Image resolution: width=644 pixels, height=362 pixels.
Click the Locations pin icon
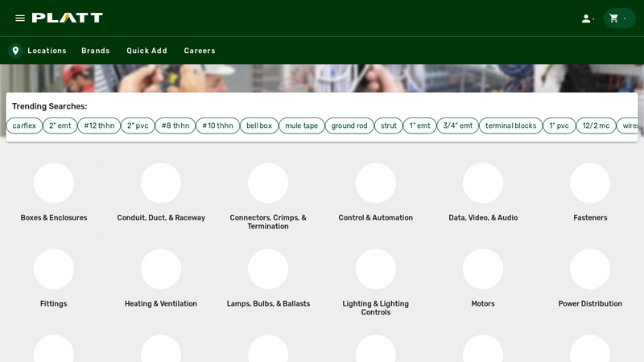tap(15, 51)
